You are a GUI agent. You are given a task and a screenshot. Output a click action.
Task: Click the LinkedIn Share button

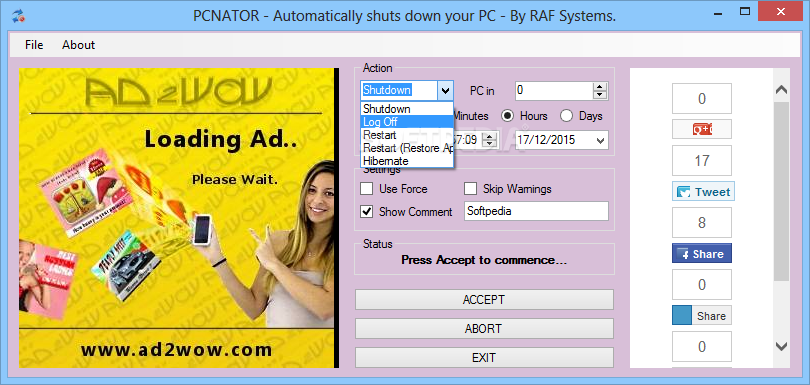[702, 316]
